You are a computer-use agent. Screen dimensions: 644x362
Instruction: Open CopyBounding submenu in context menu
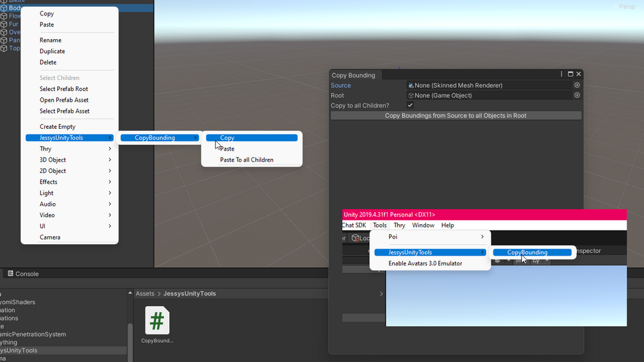160,138
